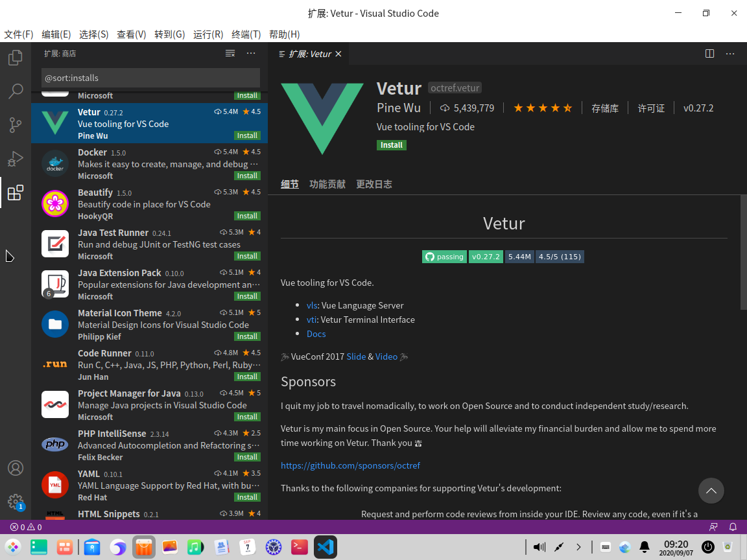Open 选择(S) menu
Image resolution: width=747 pixels, height=560 pixels.
click(x=94, y=34)
